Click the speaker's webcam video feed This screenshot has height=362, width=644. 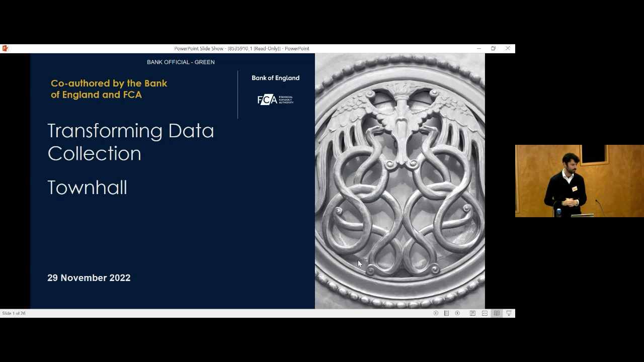(x=579, y=181)
